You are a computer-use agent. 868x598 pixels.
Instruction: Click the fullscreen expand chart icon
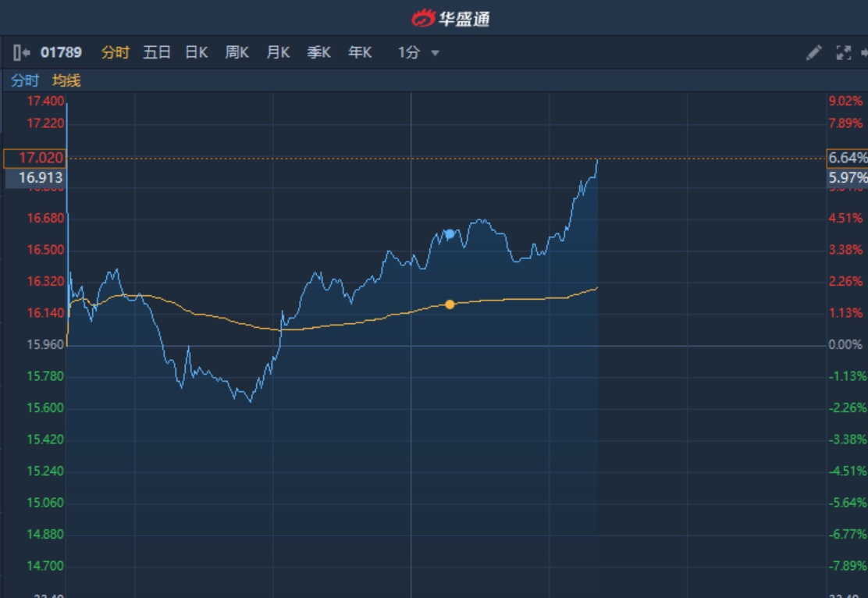click(x=843, y=53)
